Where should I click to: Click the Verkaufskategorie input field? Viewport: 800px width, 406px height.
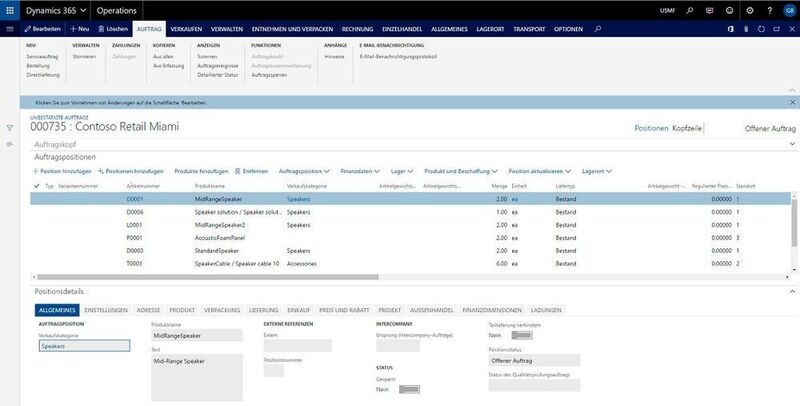click(x=84, y=346)
